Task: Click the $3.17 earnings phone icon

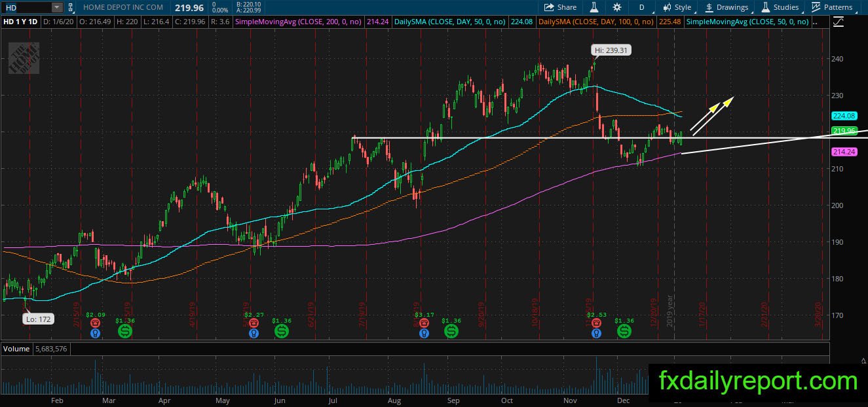Action: [x=424, y=323]
